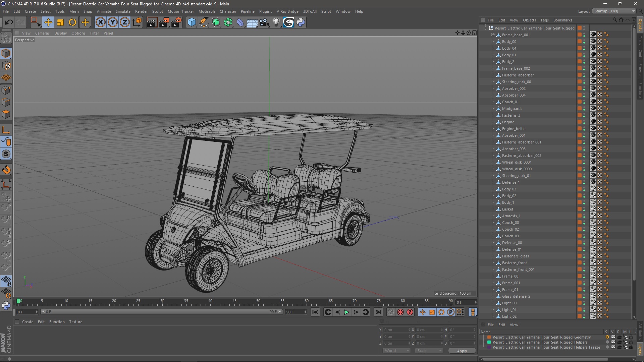Click the Geometry layer orange color swatch

489,337
